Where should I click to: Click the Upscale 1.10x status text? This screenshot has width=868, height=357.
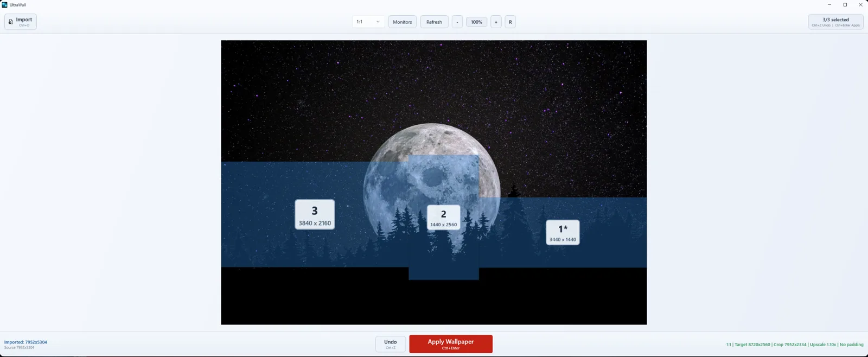click(823, 345)
